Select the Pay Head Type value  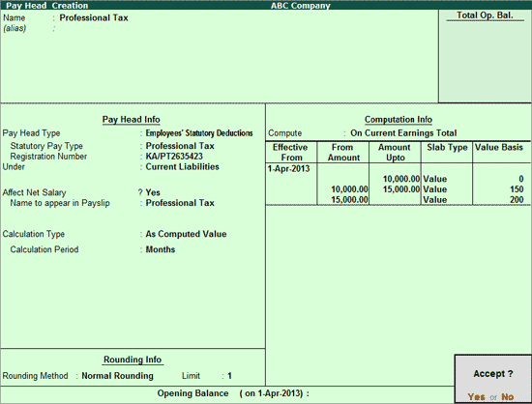[199, 133]
